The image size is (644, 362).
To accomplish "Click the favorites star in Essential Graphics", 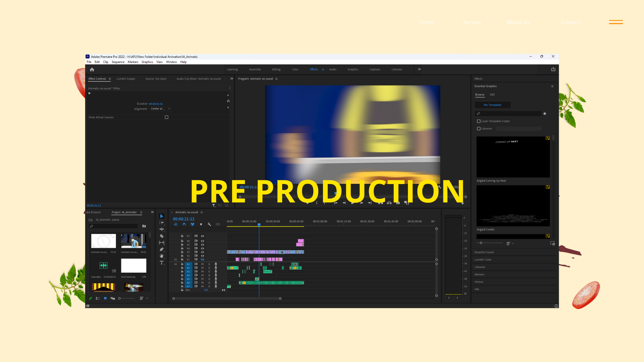I will (x=545, y=114).
